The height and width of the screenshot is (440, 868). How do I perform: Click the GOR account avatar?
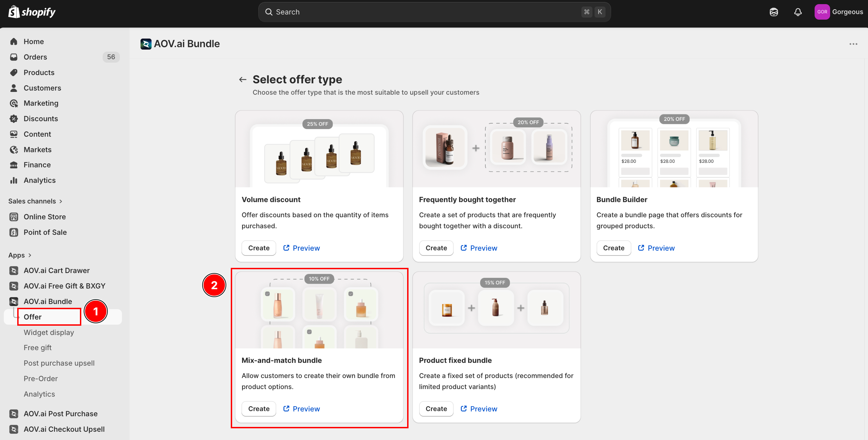[822, 12]
